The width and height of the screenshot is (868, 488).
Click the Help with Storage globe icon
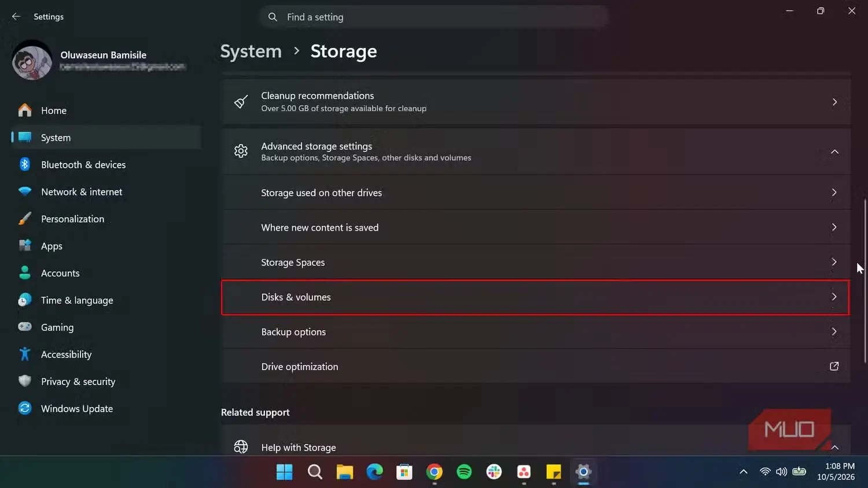click(241, 447)
